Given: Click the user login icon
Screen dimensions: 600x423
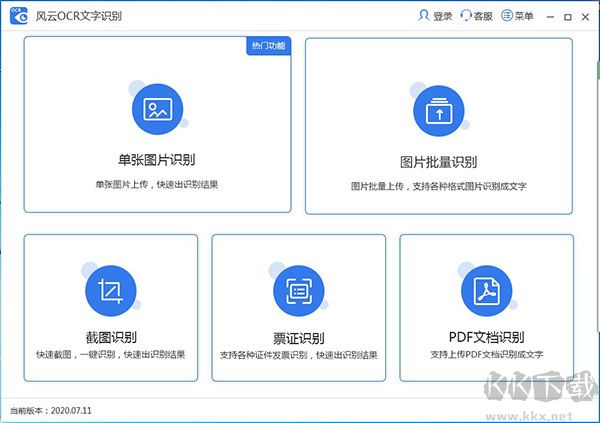Looking at the screenshot, I should [424, 15].
